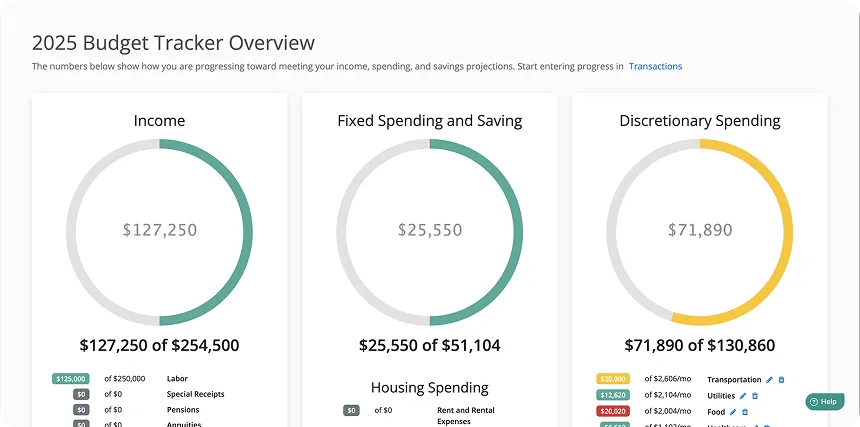Click the 'Food' category label

[x=716, y=412]
